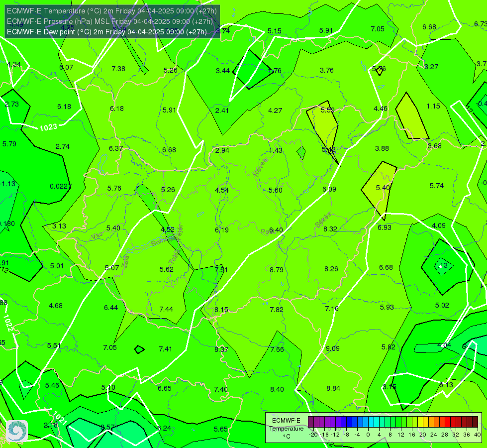Viewport: 487px width, 448px height.
Task: Click the 5.93 grid value
Action: pos(387,308)
